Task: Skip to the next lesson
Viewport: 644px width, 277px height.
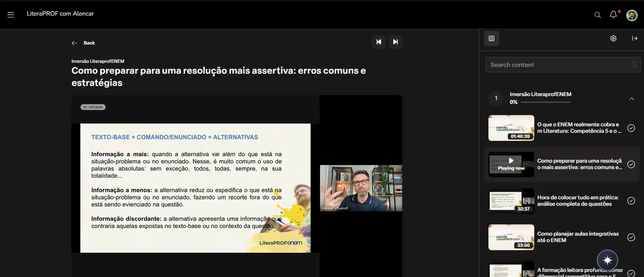Action: click(x=395, y=42)
